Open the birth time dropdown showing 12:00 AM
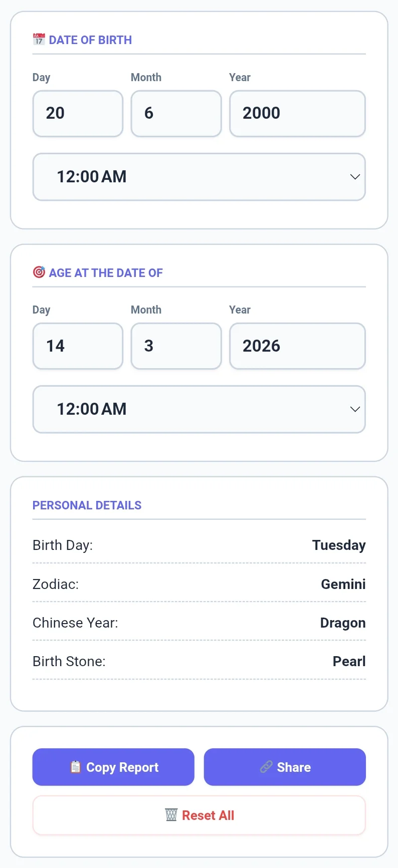The image size is (398, 868). tap(199, 177)
